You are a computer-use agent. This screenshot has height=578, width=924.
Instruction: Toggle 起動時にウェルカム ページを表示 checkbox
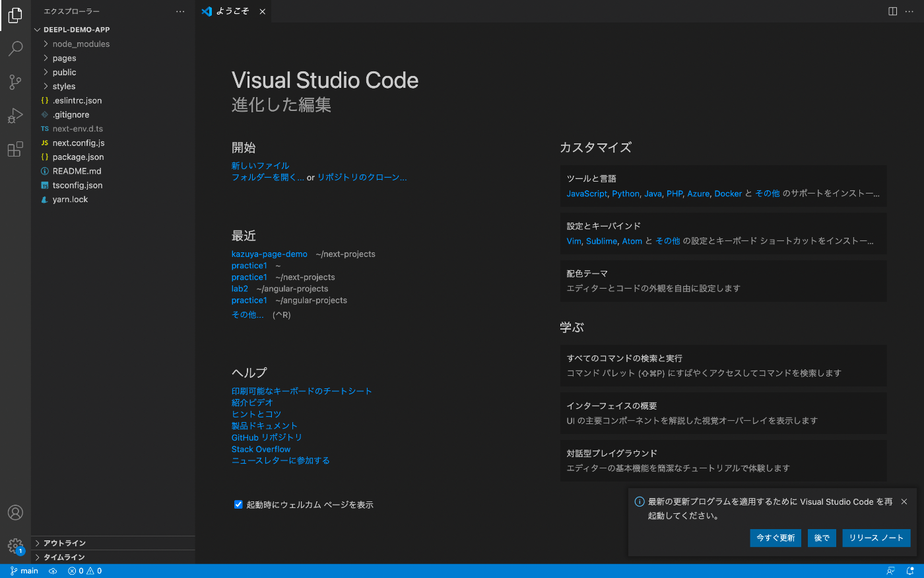coord(238,505)
